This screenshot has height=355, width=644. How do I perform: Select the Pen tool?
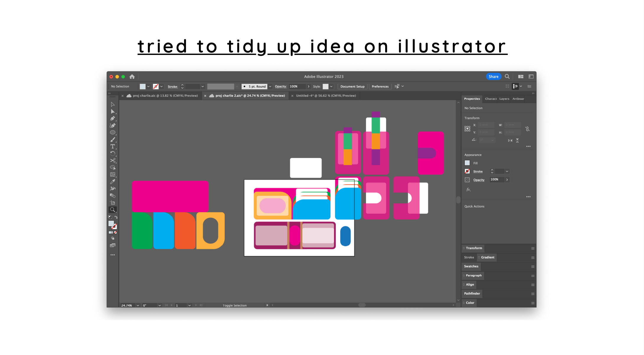(x=112, y=118)
